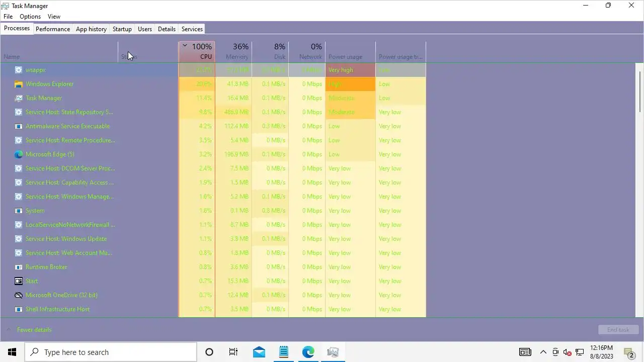The width and height of the screenshot is (644, 362).
Task: Click the Antimalware Service Executable icon
Action: 19,126
